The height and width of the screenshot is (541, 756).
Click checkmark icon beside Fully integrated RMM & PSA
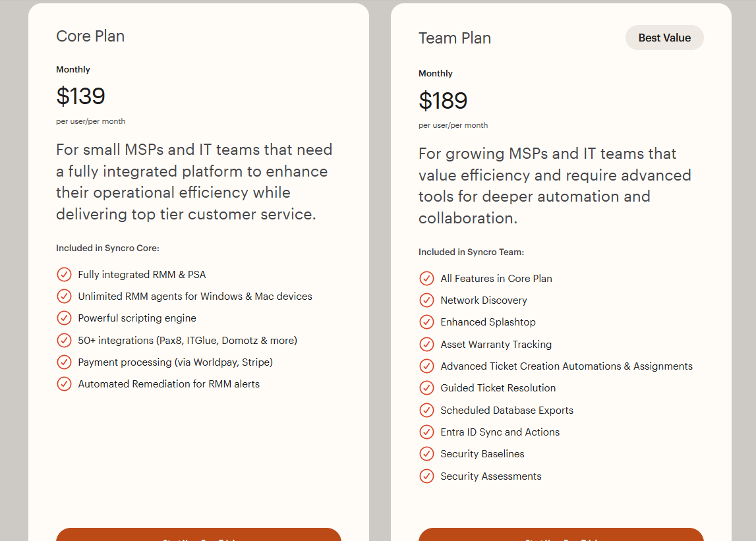click(64, 274)
